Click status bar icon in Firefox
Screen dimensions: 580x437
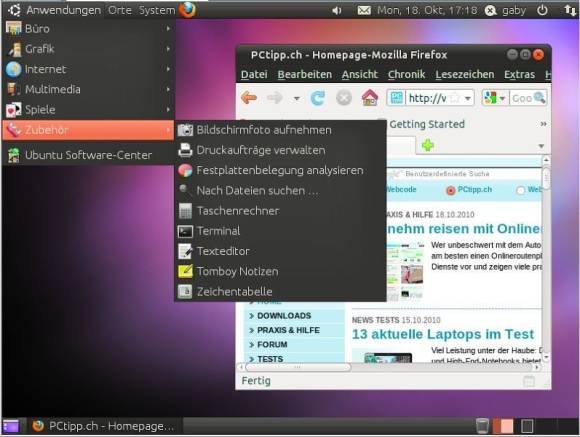(x=529, y=381)
